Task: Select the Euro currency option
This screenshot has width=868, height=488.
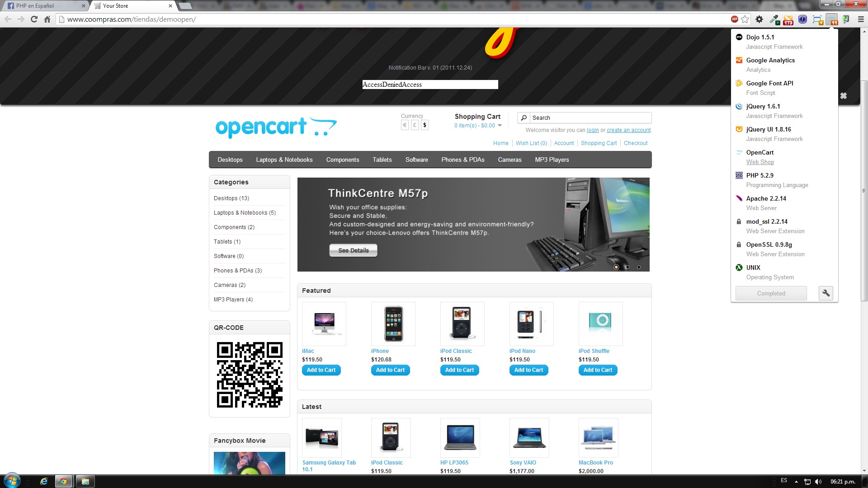Action: [x=405, y=125]
